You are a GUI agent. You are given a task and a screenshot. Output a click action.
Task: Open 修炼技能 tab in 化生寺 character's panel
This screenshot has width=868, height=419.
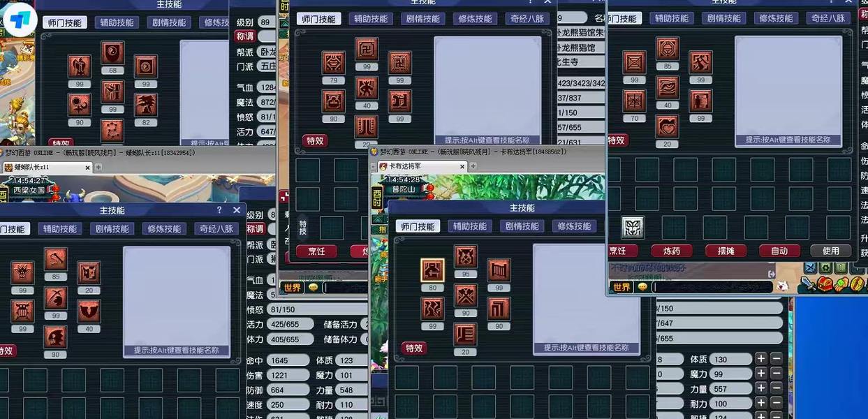click(x=475, y=19)
